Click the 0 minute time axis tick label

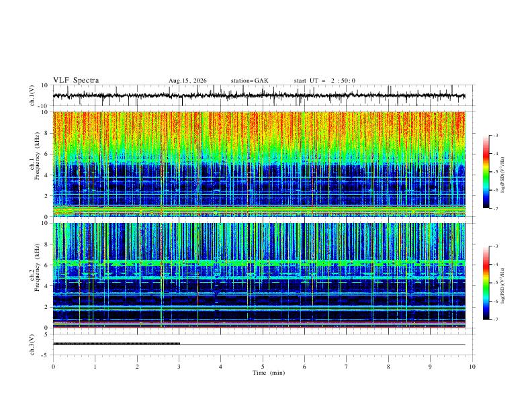(x=53, y=367)
